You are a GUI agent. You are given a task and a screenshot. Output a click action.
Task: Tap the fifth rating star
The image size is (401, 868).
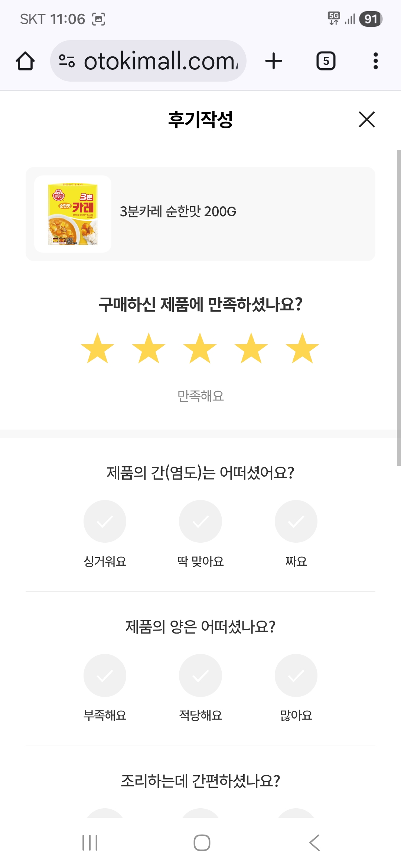click(x=302, y=348)
